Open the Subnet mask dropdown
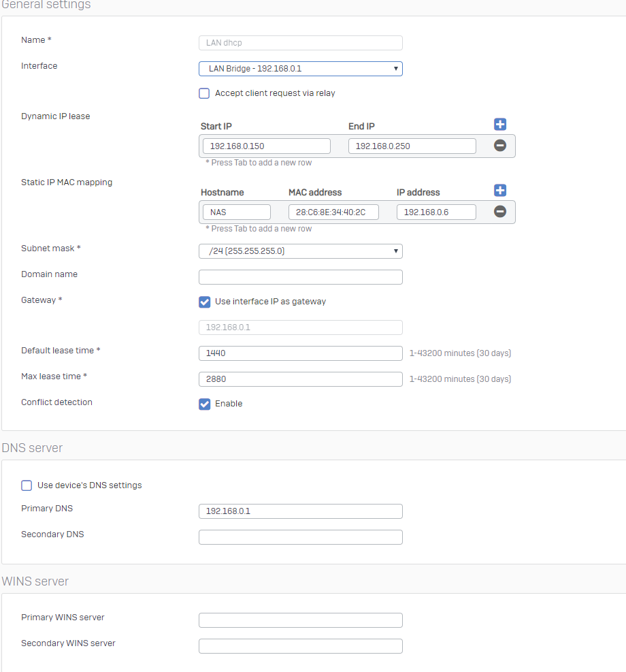Viewport: 626px width, 672px height. pos(301,251)
